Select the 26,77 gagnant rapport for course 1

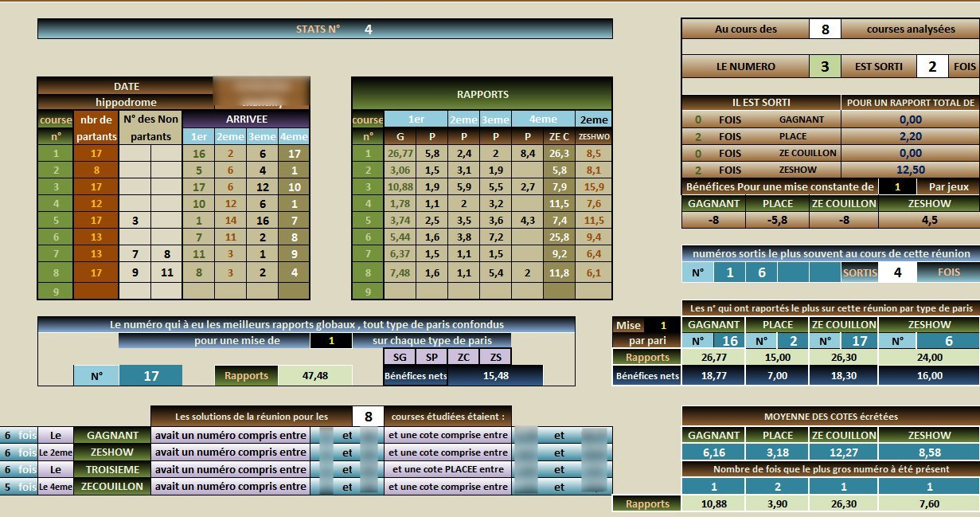coord(400,153)
